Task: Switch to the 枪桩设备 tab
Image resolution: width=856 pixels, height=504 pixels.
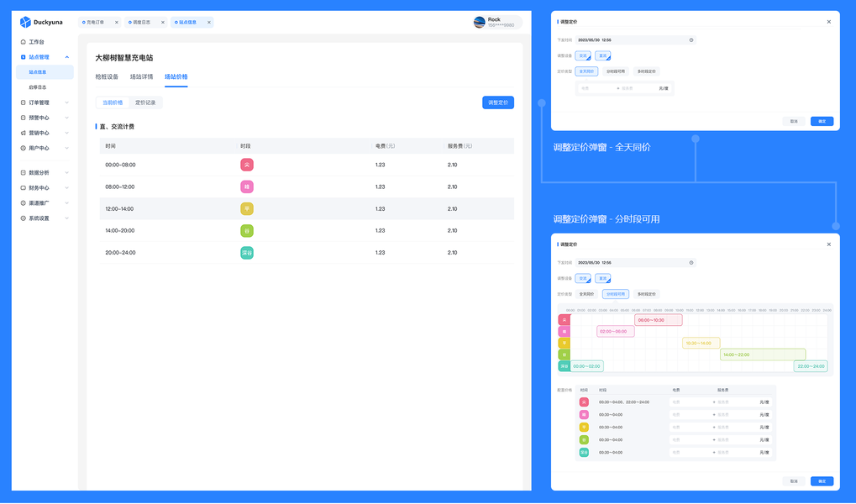Action: (107, 77)
